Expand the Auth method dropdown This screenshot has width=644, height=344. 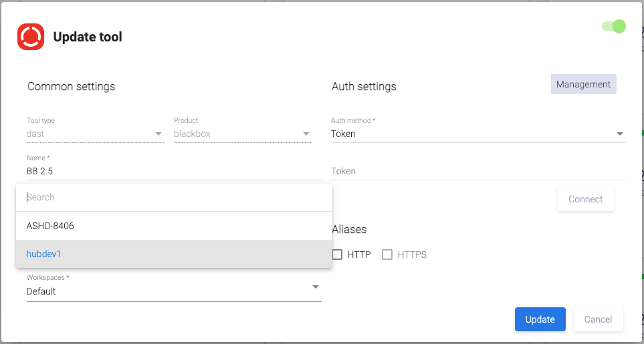(477, 134)
